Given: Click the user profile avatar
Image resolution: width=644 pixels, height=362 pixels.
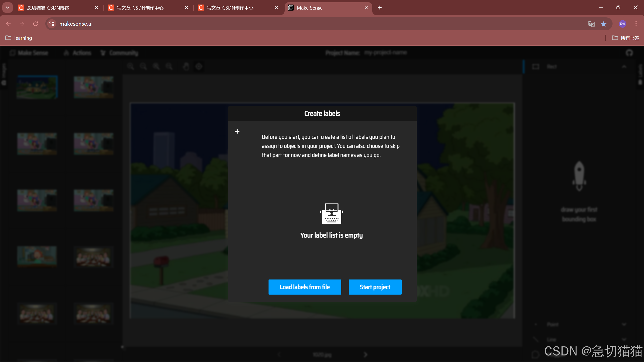Looking at the screenshot, I should click(x=622, y=24).
